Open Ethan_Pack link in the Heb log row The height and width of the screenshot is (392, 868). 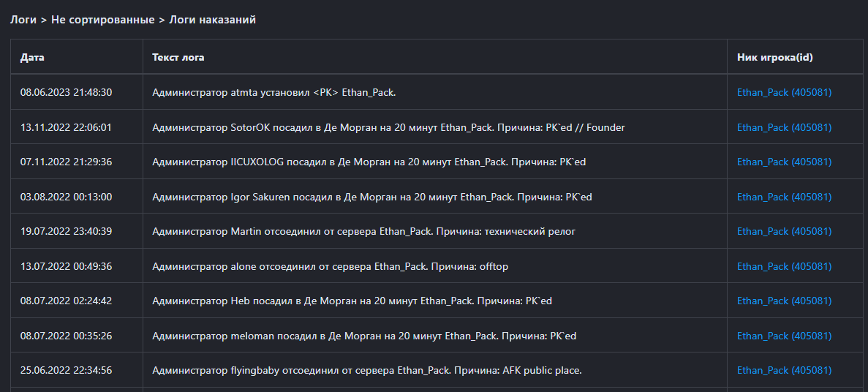[784, 301]
